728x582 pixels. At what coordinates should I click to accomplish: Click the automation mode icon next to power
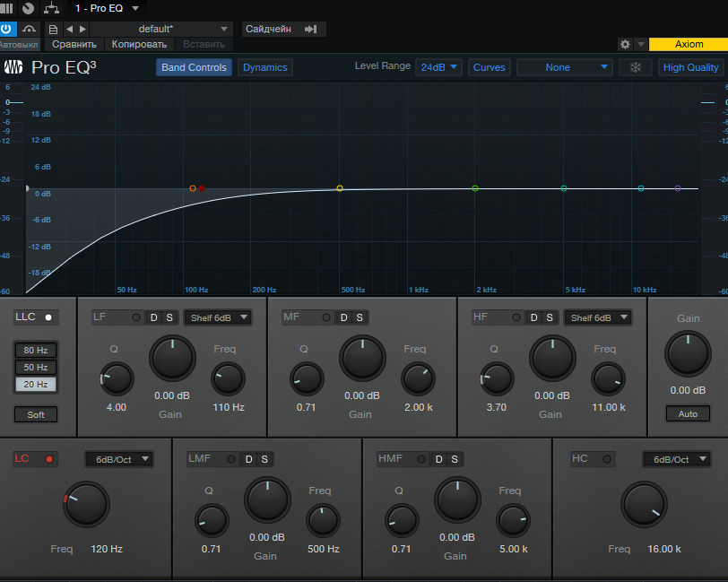coord(29,29)
